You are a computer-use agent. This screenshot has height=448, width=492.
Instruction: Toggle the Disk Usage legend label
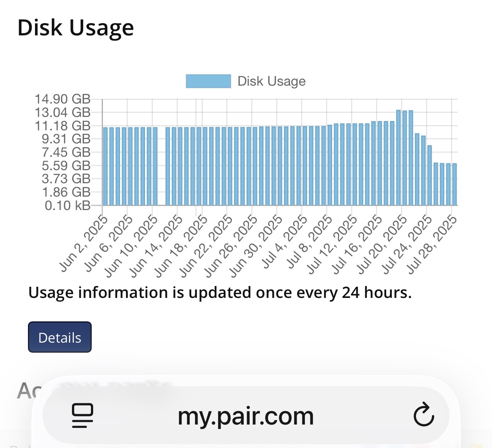[x=272, y=81]
